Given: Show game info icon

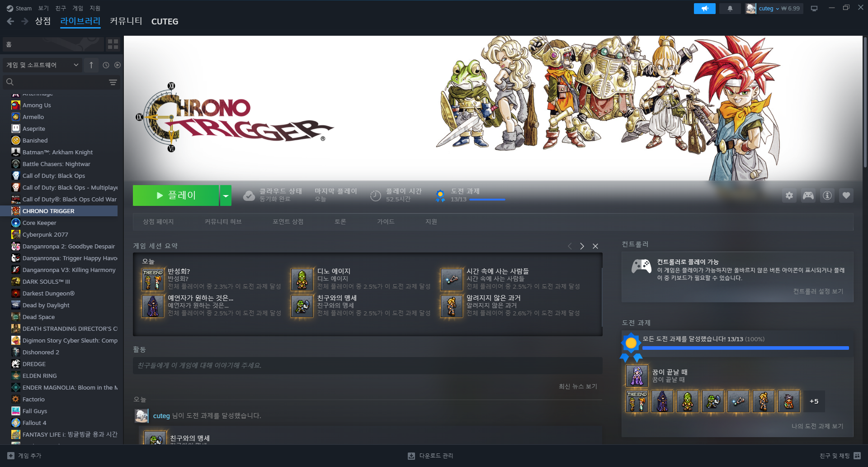Looking at the screenshot, I should (827, 195).
